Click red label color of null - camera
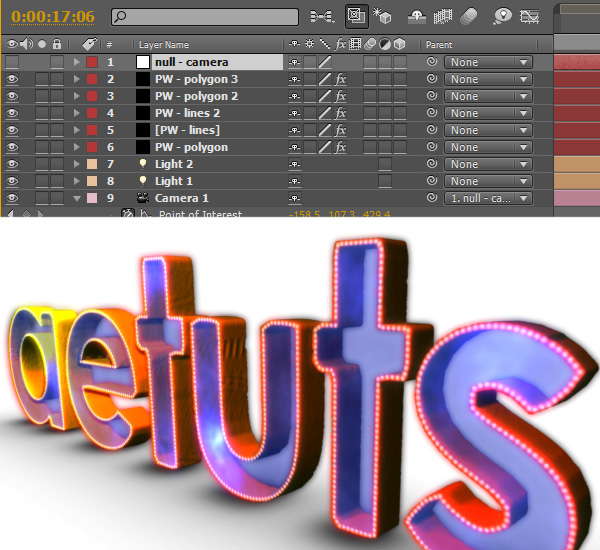 (x=92, y=62)
